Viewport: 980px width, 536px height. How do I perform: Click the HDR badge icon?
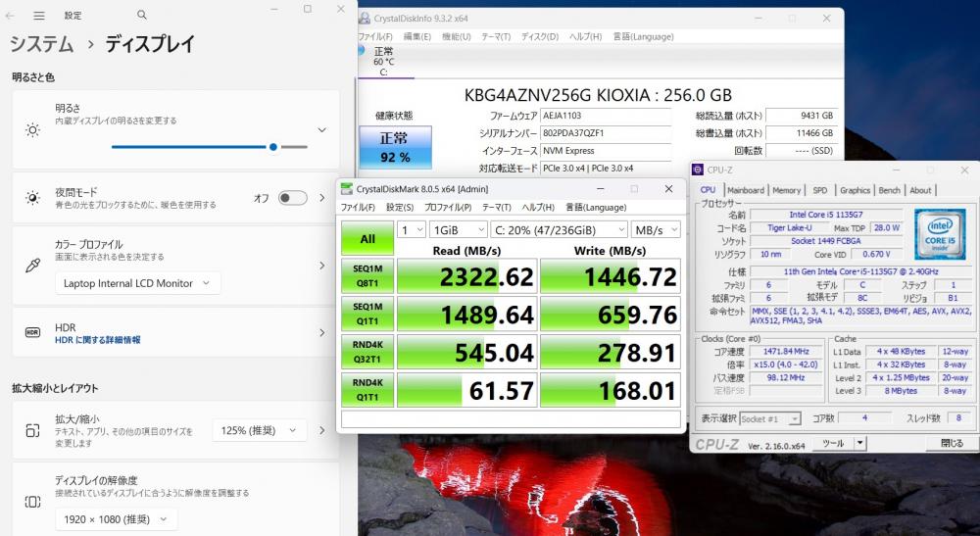[32, 332]
